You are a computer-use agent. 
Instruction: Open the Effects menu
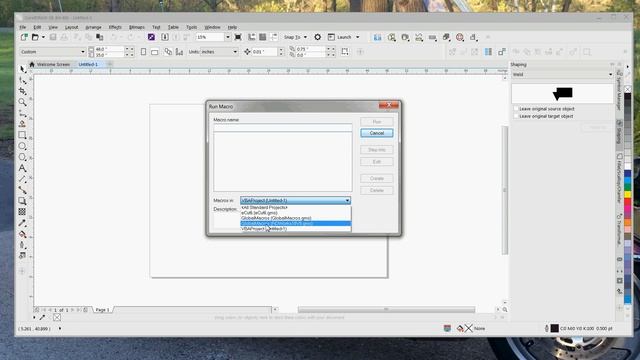click(x=115, y=27)
